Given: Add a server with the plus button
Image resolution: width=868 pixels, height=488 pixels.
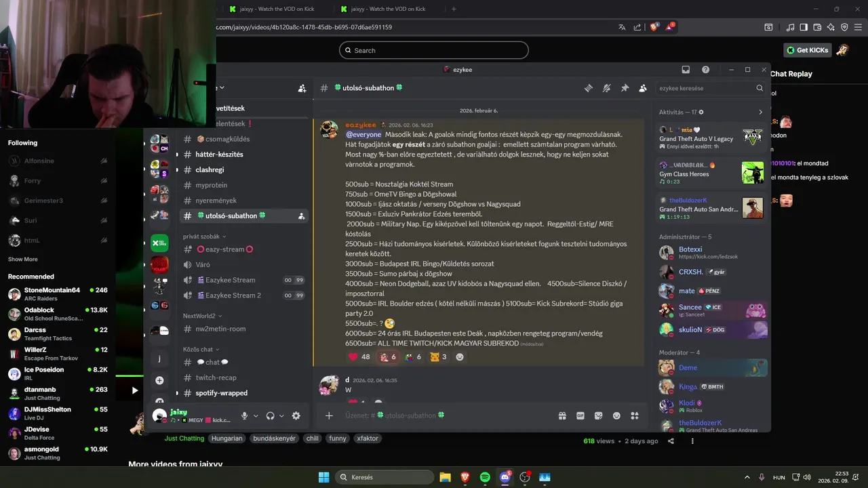Looking at the screenshot, I should (159, 380).
